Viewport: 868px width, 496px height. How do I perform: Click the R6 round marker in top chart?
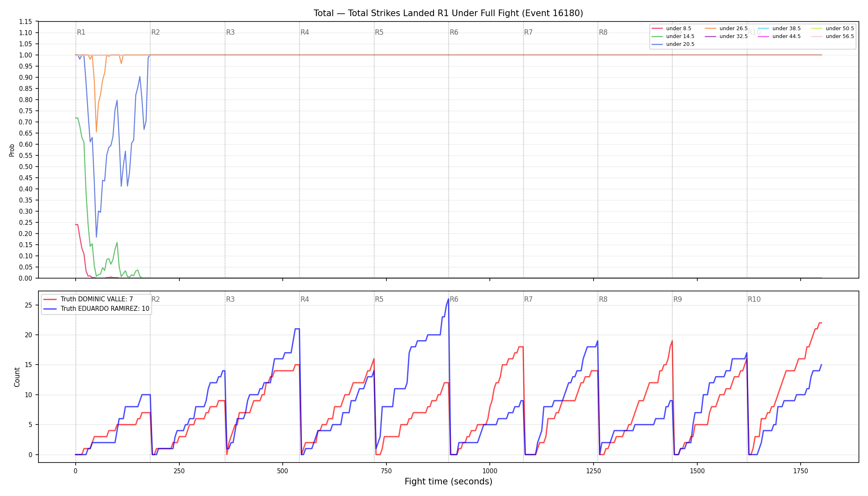coord(454,32)
